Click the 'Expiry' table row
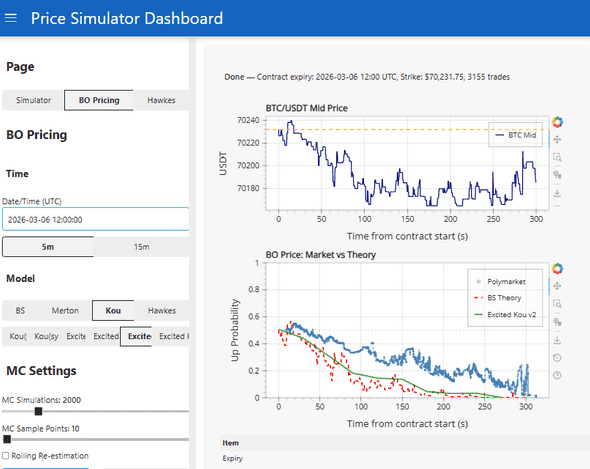Image resolution: width=590 pixels, height=469 pixels. [x=405, y=458]
